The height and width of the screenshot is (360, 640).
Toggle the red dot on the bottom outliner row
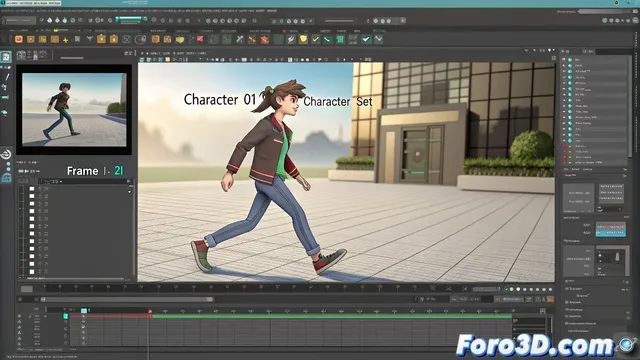coord(565,162)
